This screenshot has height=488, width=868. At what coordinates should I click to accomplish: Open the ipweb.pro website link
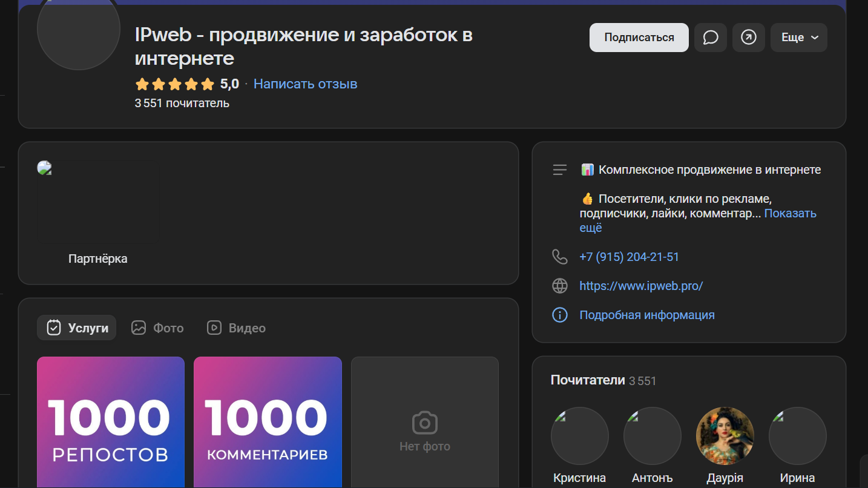pyautogui.click(x=640, y=286)
